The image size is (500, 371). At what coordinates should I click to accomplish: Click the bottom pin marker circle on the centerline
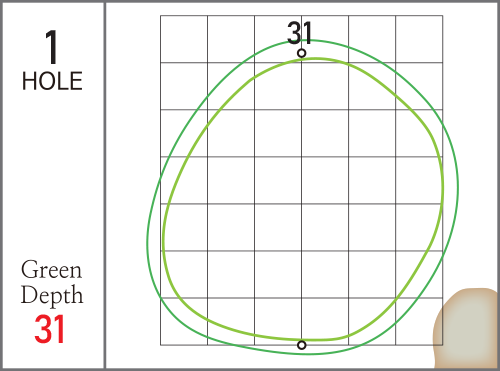[x=302, y=345]
